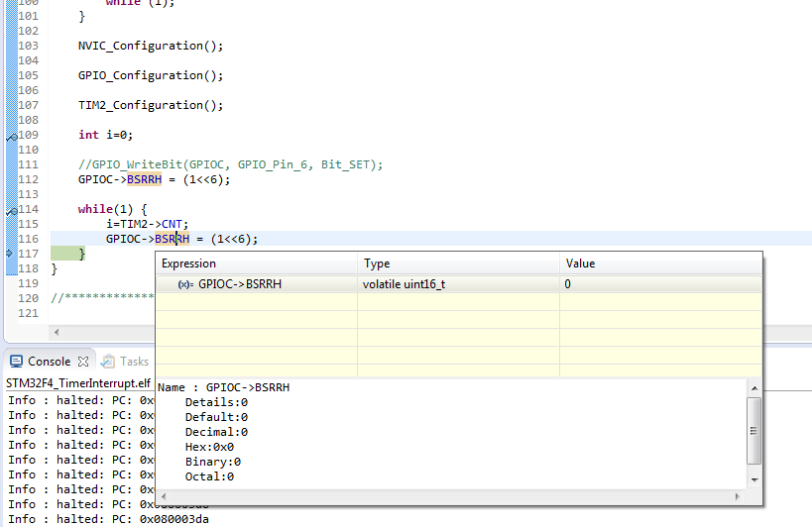Click the Value column header

(x=660, y=263)
